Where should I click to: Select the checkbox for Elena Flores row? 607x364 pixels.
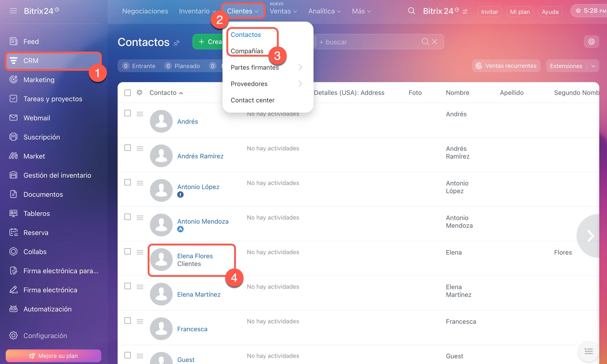128,251
